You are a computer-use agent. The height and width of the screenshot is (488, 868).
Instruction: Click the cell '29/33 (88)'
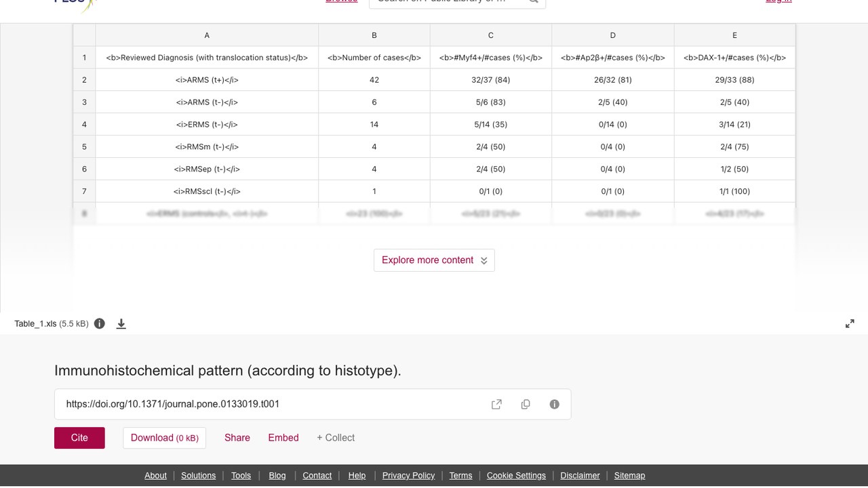coord(734,80)
